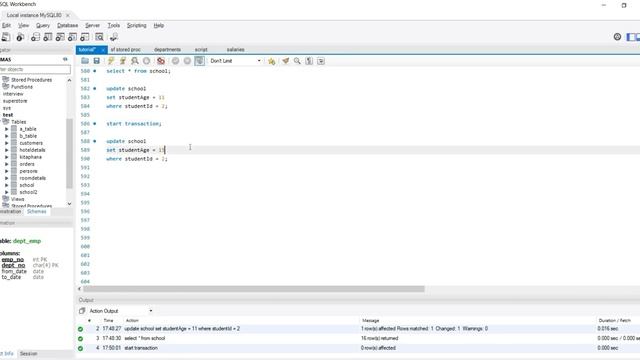Click the reconnect to DBMS icon
Image resolution: width=640 pixels, height=360 pixels.
[114, 37]
